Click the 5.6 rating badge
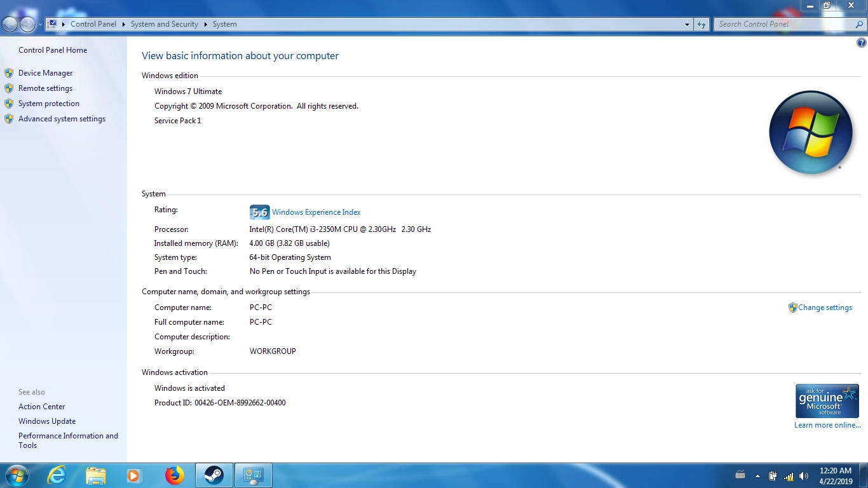This screenshot has height=488, width=868. pos(260,212)
